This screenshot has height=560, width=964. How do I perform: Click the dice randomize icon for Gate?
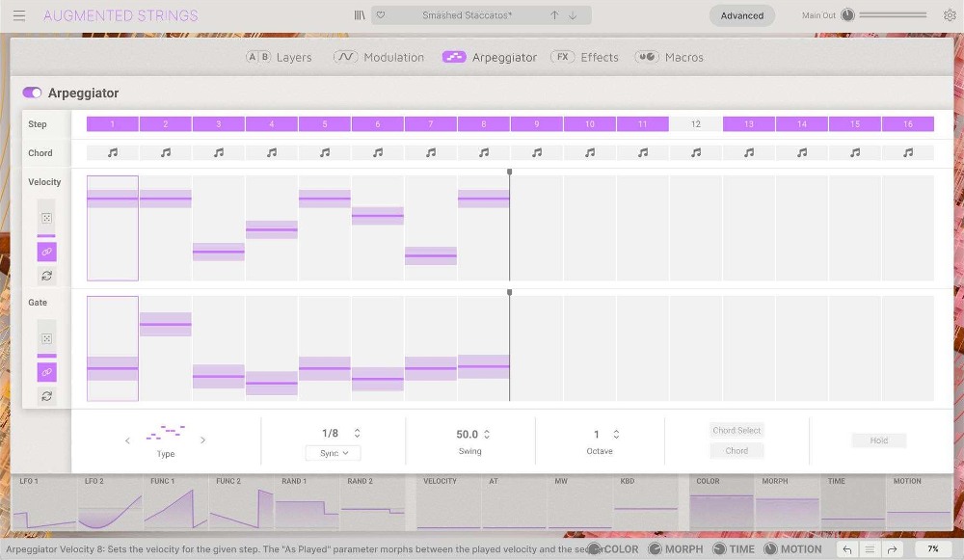(46, 338)
